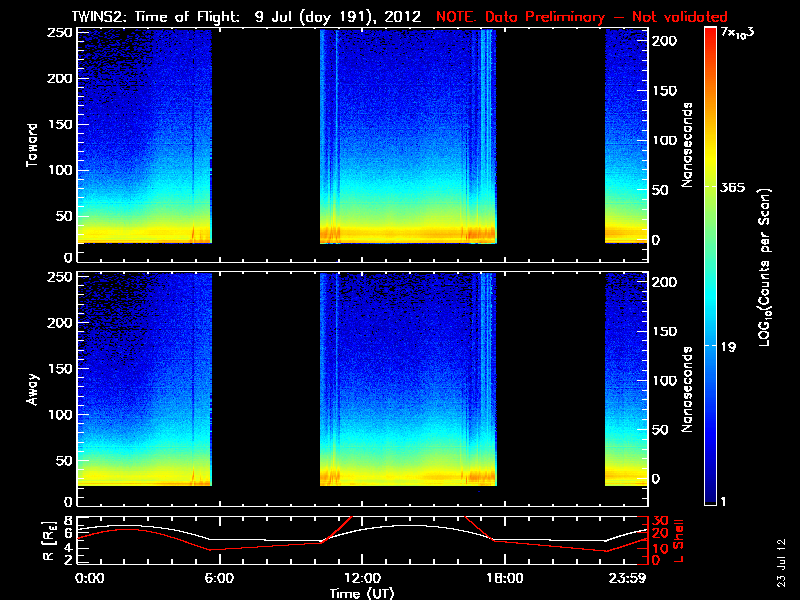Screen dimensions: 800x600
Task: Click the colorbar value '365'
Action: (732, 188)
